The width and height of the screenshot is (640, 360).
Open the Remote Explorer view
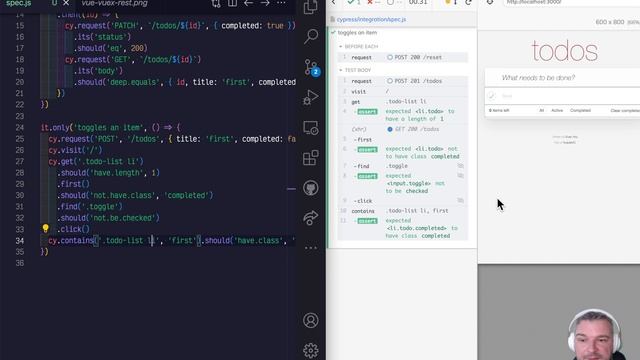pos(311,128)
